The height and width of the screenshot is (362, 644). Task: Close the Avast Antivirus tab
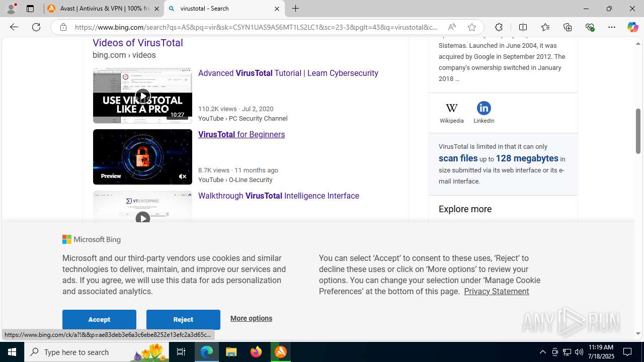[156, 9]
